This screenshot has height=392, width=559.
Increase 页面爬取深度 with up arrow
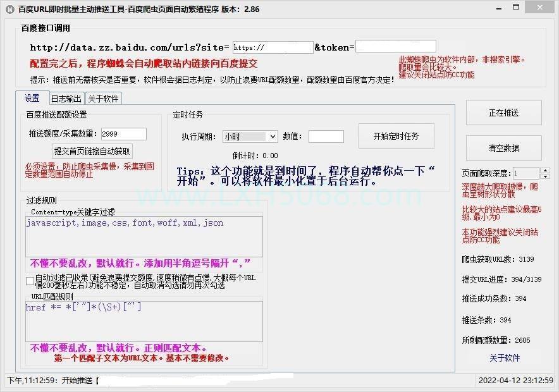[x=545, y=170]
